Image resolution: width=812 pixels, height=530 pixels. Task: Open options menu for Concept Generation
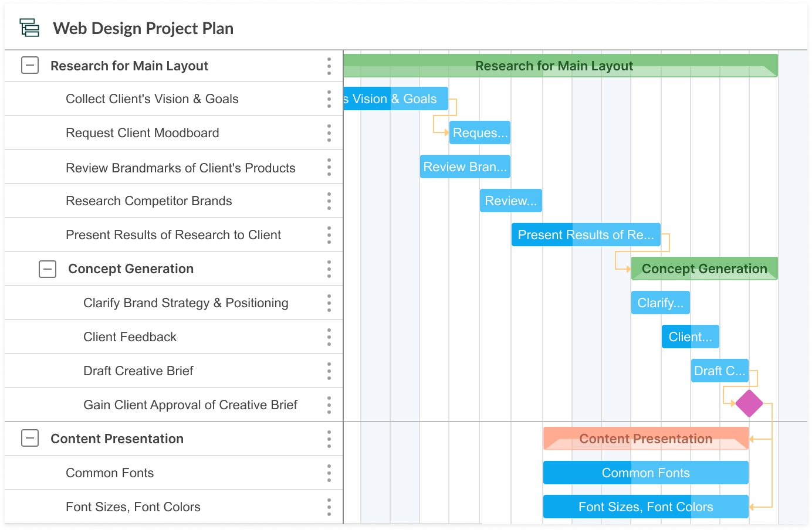click(x=329, y=269)
